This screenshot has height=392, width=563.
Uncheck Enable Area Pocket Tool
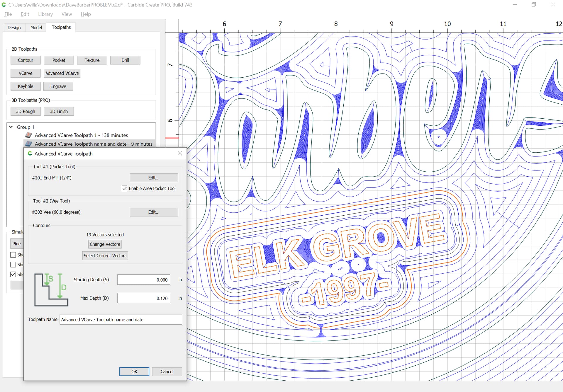click(x=125, y=188)
